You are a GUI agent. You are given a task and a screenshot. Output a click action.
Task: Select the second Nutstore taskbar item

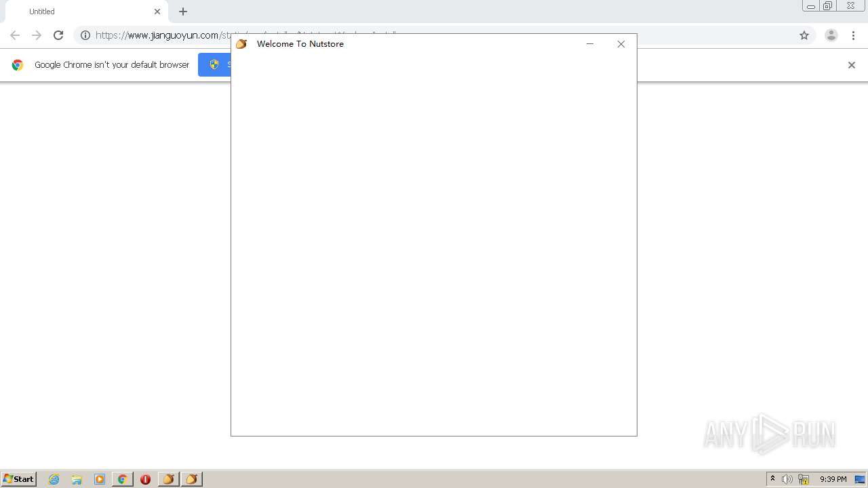(x=191, y=479)
